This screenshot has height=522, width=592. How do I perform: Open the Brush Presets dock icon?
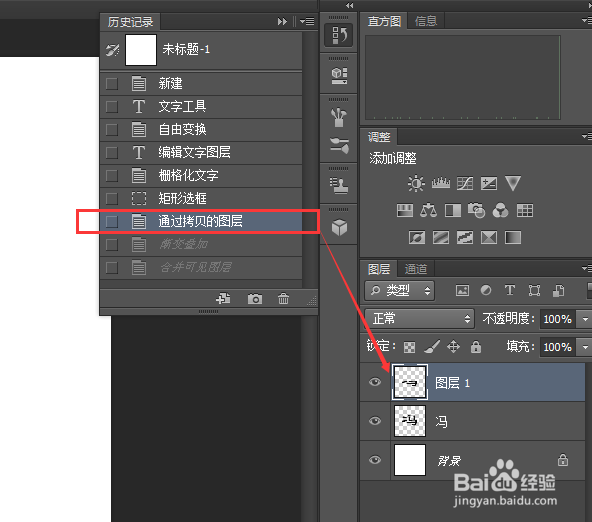click(x=339, y=145)
